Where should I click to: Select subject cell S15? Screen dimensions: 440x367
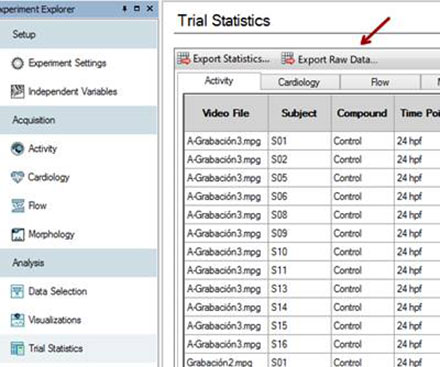pos(299,326)
